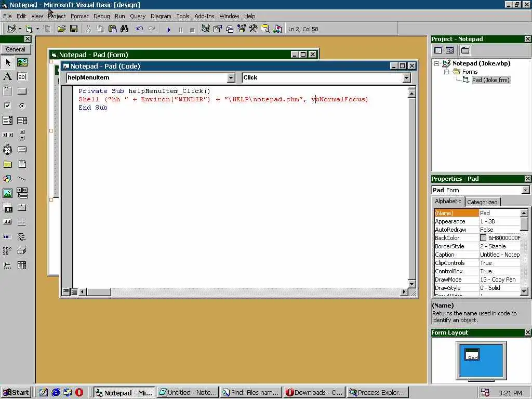Select the CommandButton control in the toolbox
Viewport: 532px width, 399px height.
22,91
